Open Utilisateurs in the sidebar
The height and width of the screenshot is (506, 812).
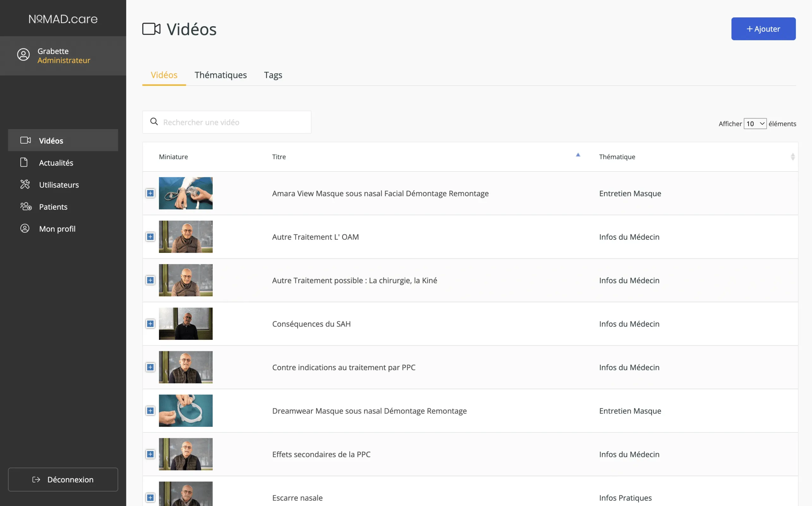(x=63, y=185)
